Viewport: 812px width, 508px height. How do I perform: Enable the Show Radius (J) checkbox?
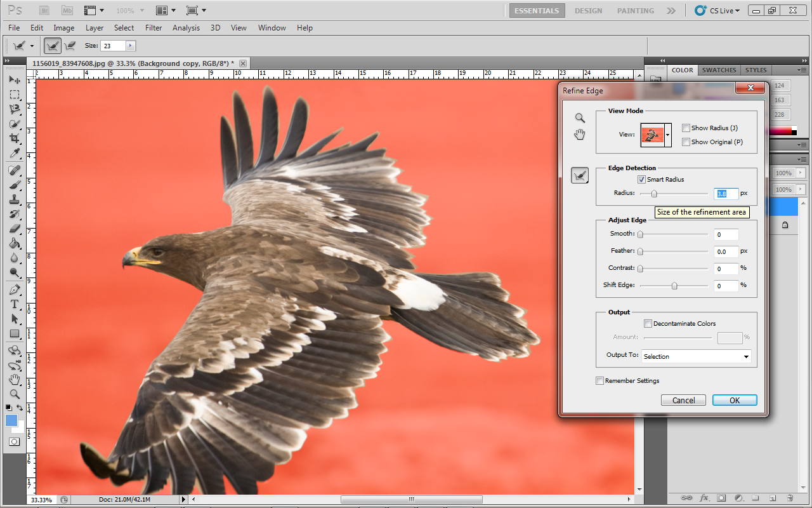click(x=686, y=128)
